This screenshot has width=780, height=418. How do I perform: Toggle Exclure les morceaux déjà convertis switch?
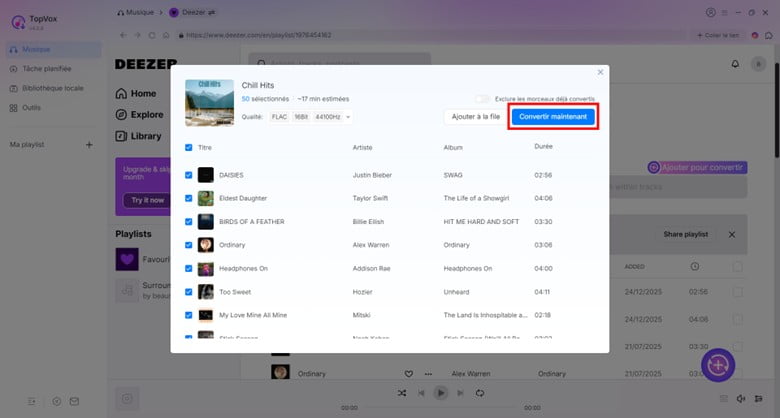click(482, 99)
